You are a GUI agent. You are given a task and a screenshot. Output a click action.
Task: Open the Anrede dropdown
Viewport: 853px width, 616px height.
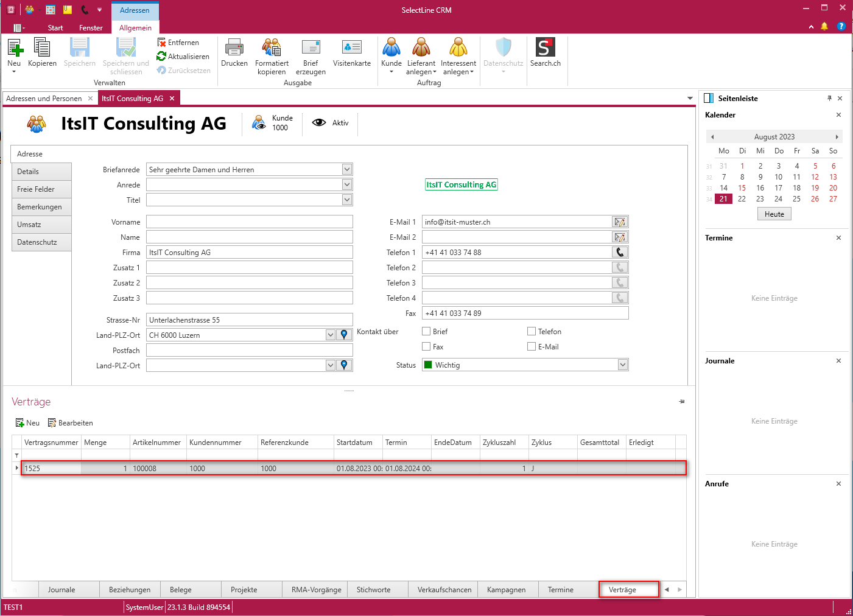pos(347,184)
